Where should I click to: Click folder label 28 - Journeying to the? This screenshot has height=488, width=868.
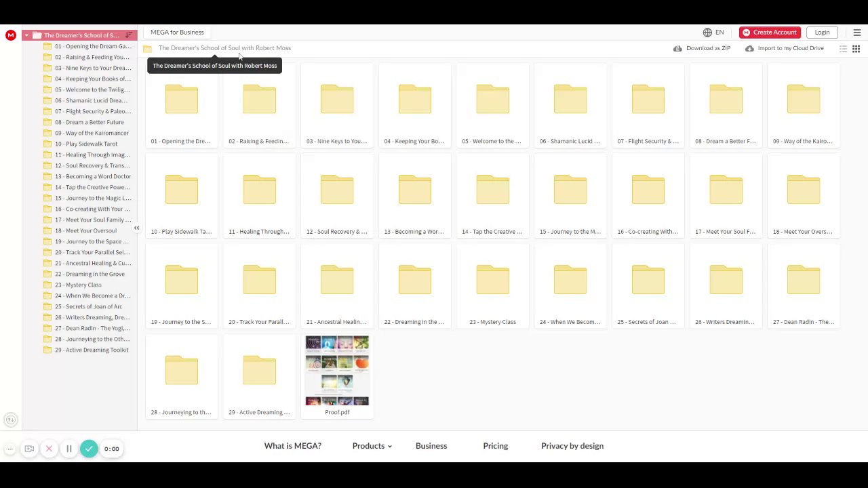182,412
